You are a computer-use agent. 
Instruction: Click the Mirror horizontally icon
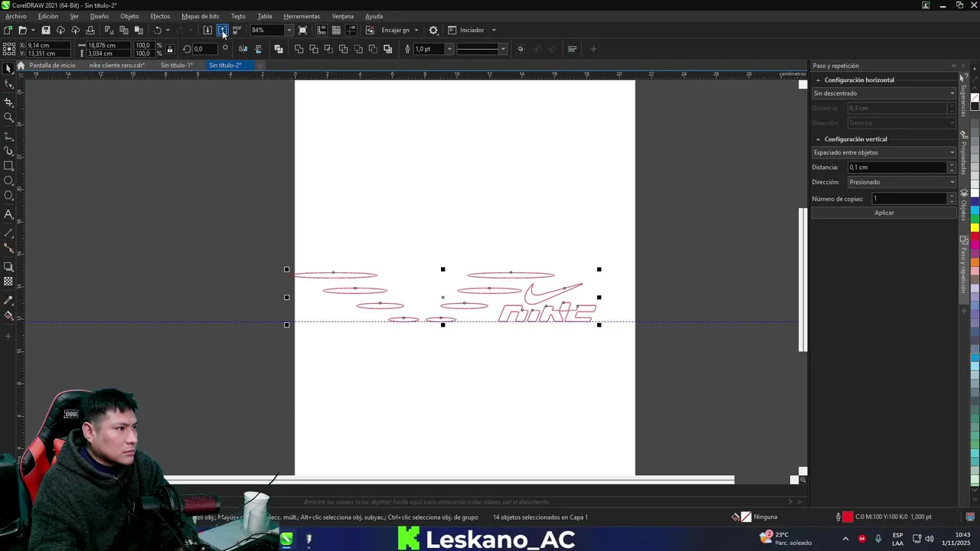(243, 49)
